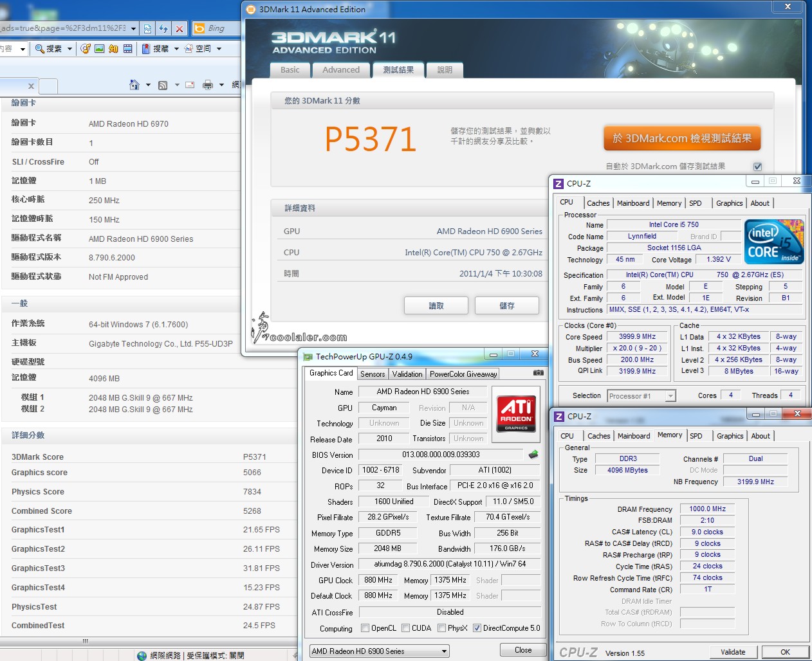Click the GPU-Z BIOS Version field
This screenshot has height=661, width=812.
(441, 455)
